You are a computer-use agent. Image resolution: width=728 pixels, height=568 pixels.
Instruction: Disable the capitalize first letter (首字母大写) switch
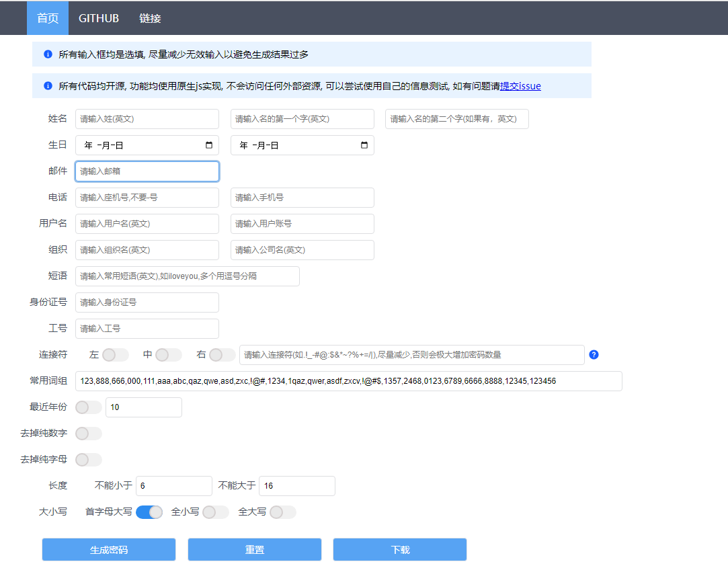click(x=149, y=512)
